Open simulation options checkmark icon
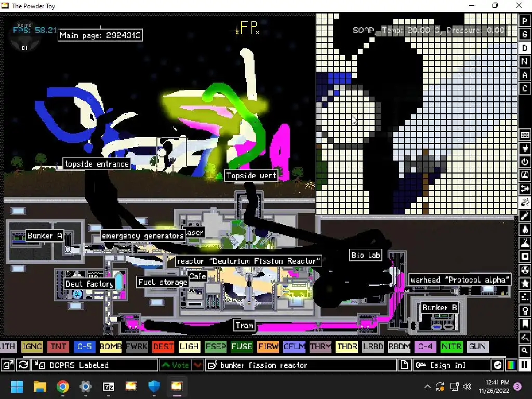This screenshot has width=532, height=399. [x=497, y=365]
